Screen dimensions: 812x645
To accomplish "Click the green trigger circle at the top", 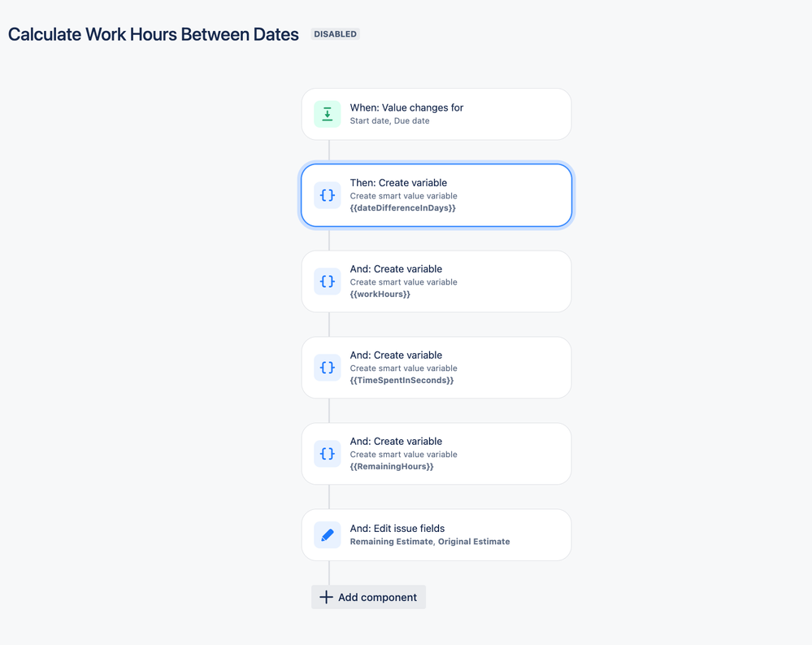I will 327,114.
